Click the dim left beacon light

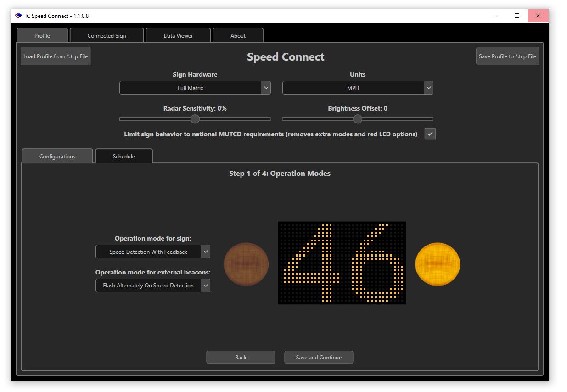(246, 264)
